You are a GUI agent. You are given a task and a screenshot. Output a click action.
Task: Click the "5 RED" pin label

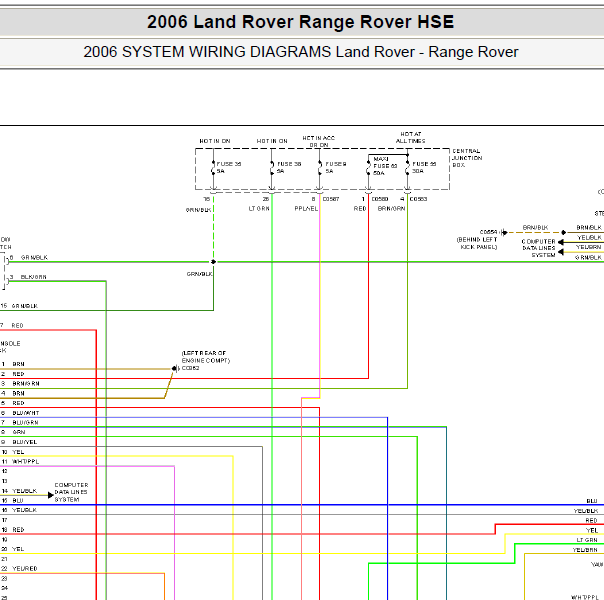pos(13,403)
